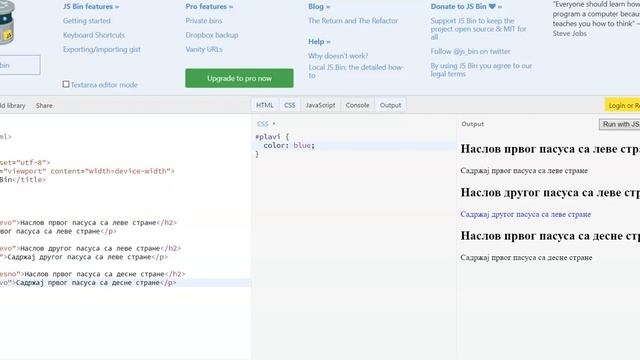
Task: Open the Blog heading link
Action: pos(319,7)
